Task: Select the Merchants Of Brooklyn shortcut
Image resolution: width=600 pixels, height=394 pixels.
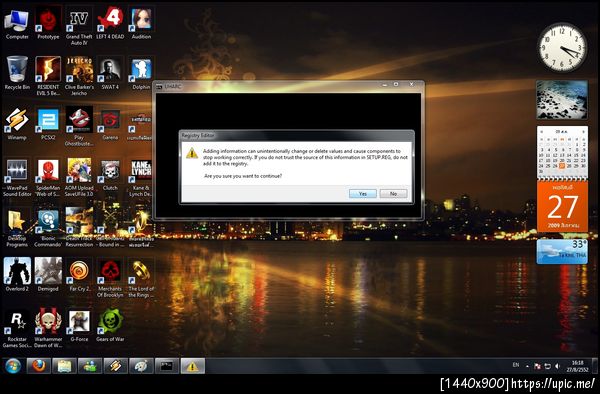Action: coord(110,278)
